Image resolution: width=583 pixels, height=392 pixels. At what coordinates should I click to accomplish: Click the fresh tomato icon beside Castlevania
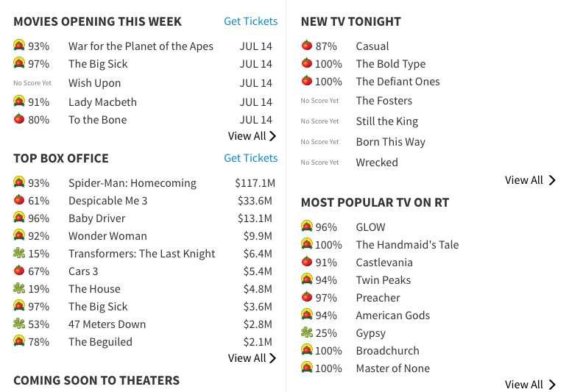pos(307,262)
